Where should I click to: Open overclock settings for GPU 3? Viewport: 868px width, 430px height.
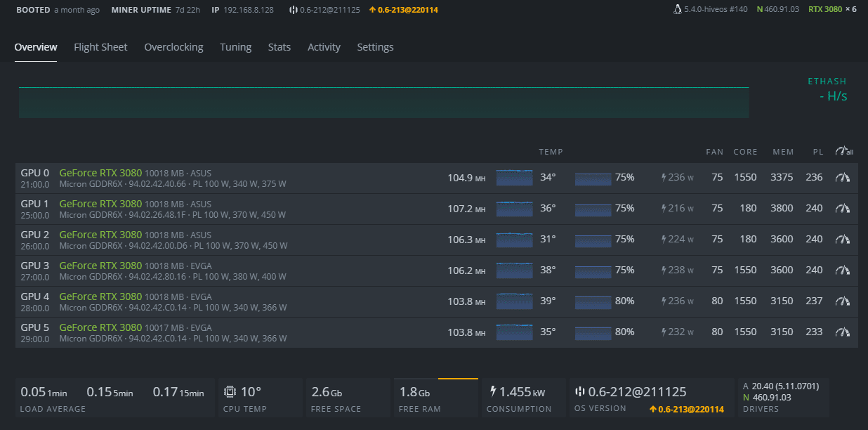[x=843, y=271]
